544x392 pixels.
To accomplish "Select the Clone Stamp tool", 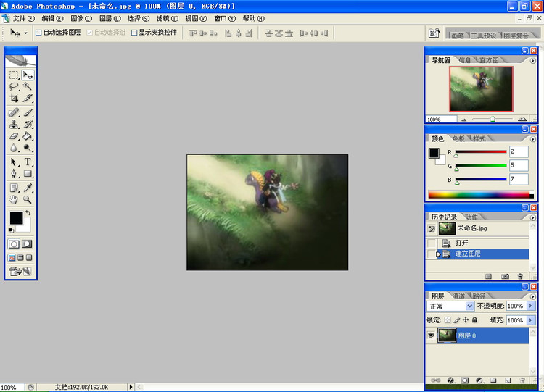I will pyautogui.click(x=14, y=125).
